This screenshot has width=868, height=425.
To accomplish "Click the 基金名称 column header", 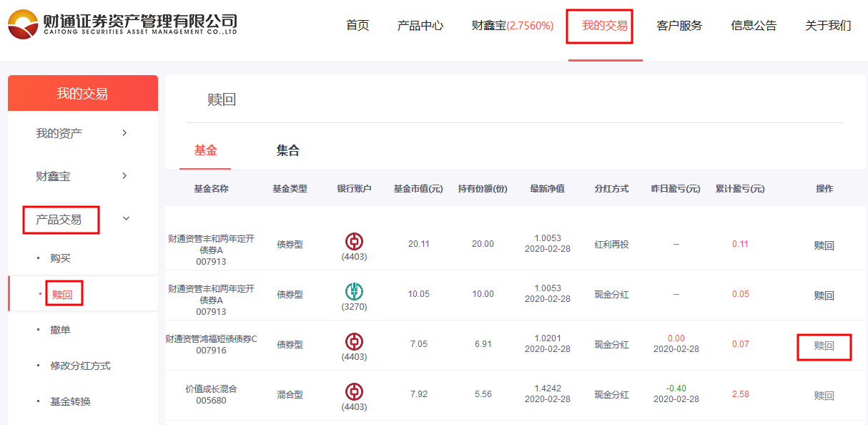I will (x=211, y=189).
